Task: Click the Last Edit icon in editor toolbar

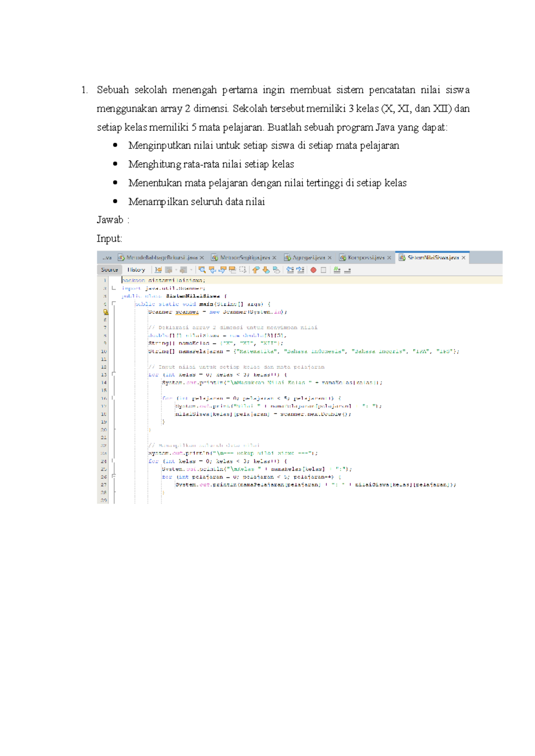Action: 158,270
